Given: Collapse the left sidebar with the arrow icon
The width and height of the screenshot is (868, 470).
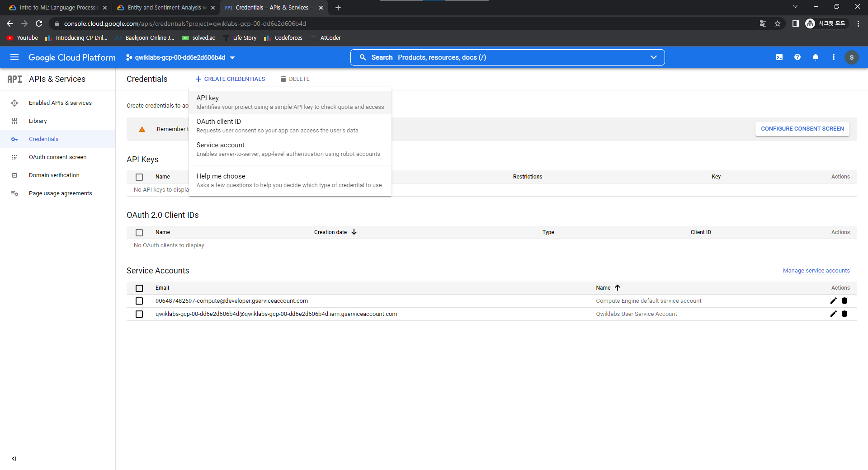Looking at the screenshot, I should (14, 459).
